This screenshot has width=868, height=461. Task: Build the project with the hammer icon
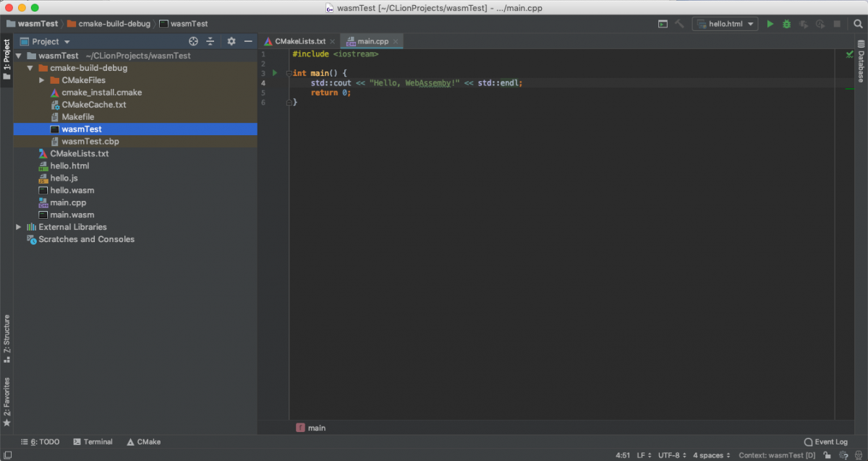click(x=678, y=23)
